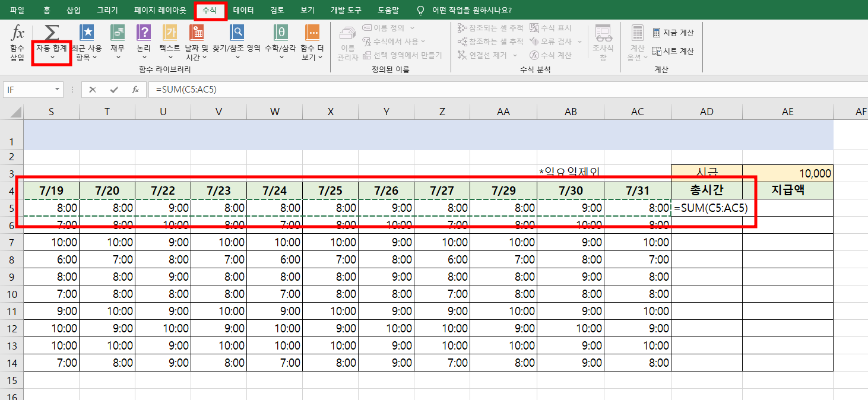The width and height of the screenshot is (868, 400).
Task: Switch to the Data (데이터) tab
Action: pos(243,10)
